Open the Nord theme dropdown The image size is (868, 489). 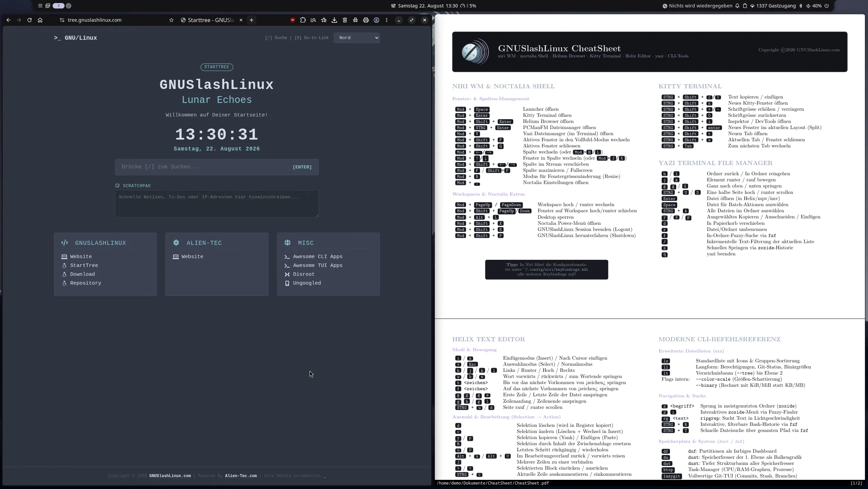click(x=357, y=38)
